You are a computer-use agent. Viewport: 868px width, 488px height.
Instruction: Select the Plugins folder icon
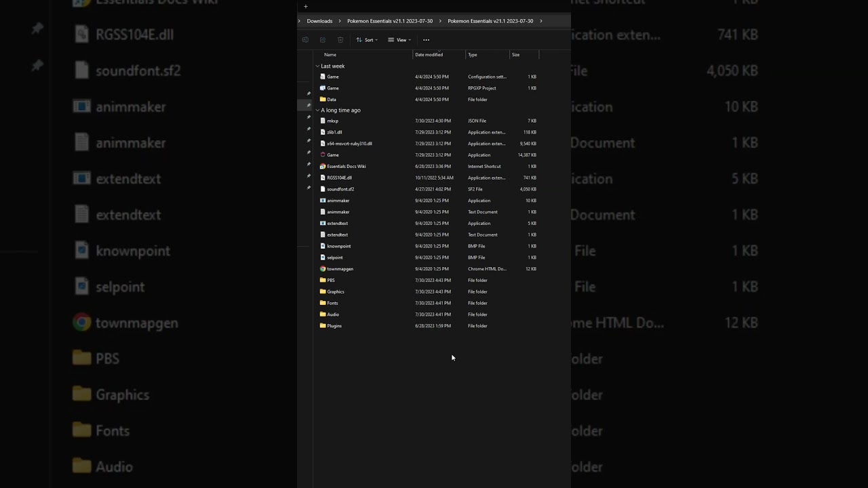pos(323,326)
